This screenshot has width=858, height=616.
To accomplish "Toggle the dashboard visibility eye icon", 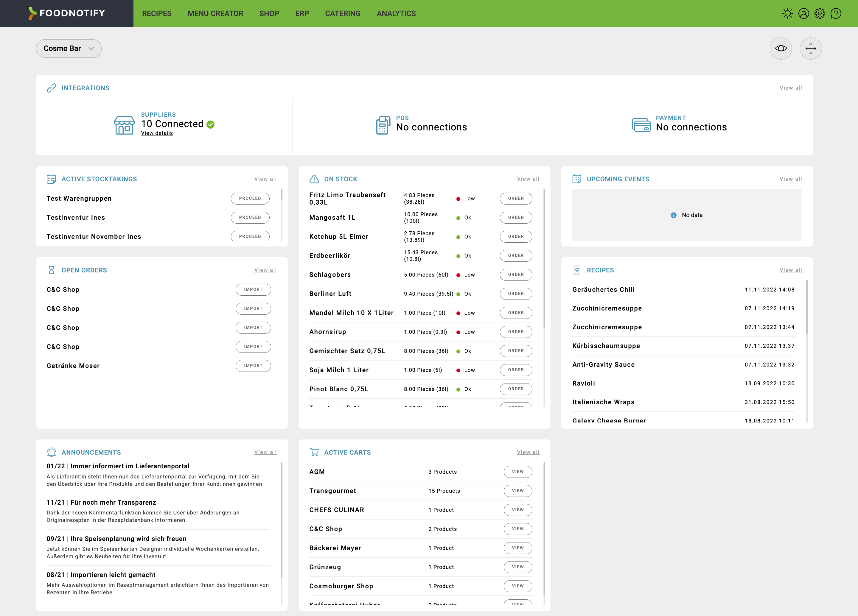I will 781,49.
